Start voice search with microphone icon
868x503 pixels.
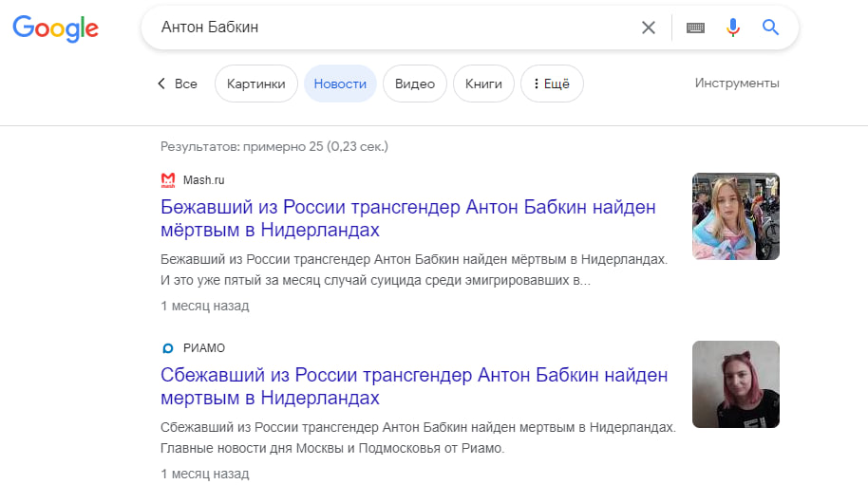tap(733, 28)
